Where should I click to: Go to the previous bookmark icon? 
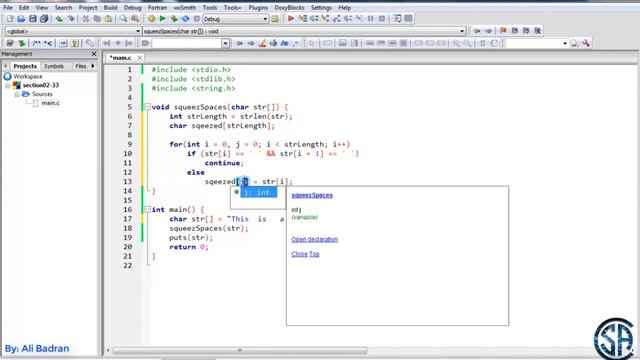515,31
